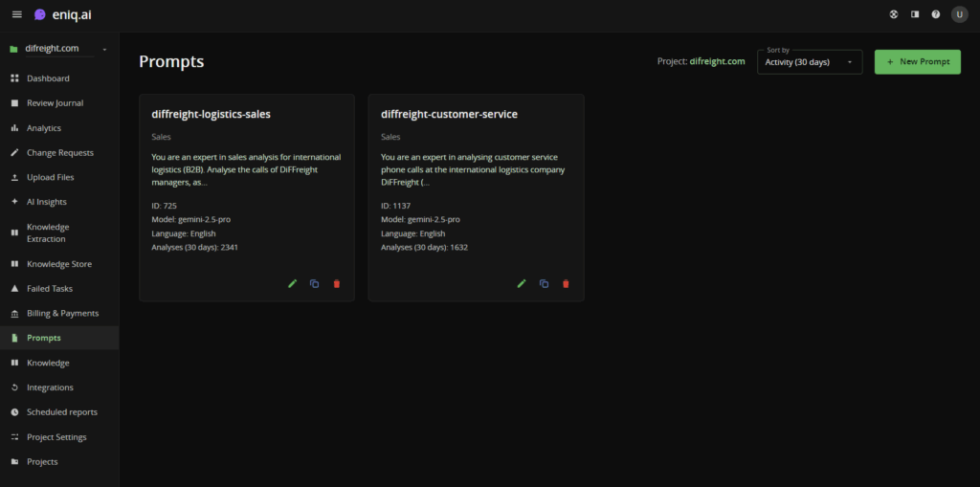
Task: Edit the diffreight-logistics-sales prompt
Action: (293, 284)
